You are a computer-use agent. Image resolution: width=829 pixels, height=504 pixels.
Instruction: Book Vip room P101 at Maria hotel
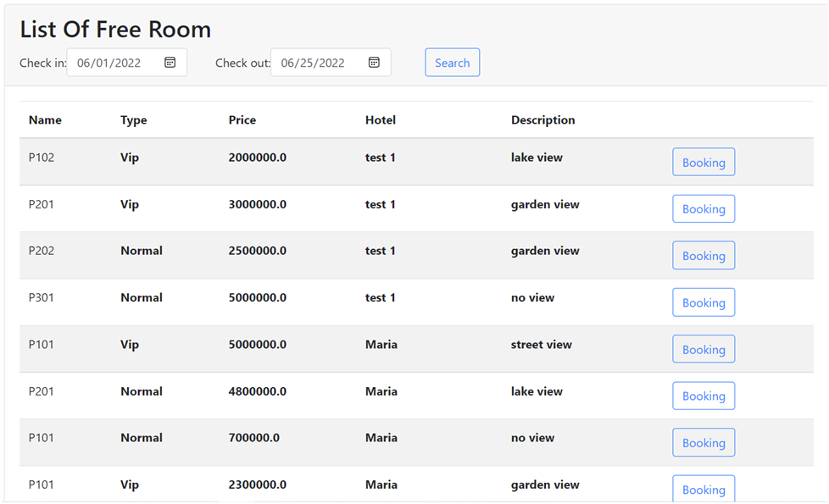point(704,348)
